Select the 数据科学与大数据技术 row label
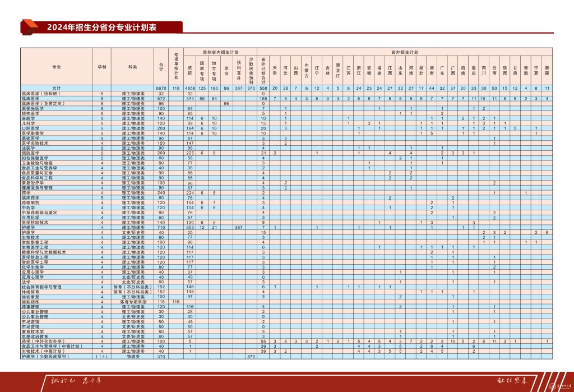 pyautogui.click(x=44, y=252)
